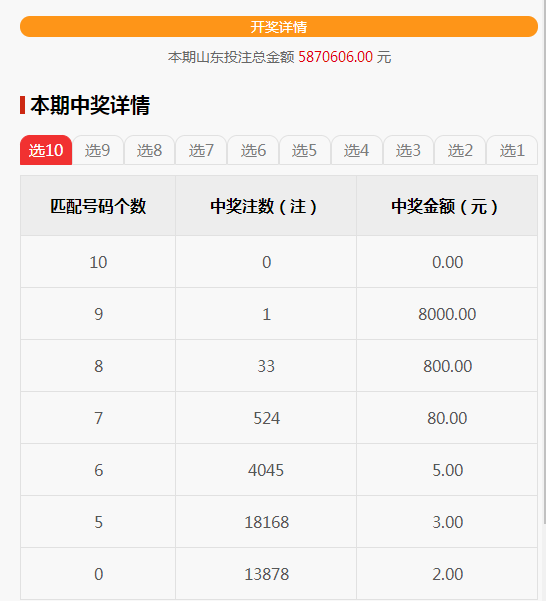Switch to the 选4 tab
The width and height of the screenshot is (546, 601).
point(357,150)
